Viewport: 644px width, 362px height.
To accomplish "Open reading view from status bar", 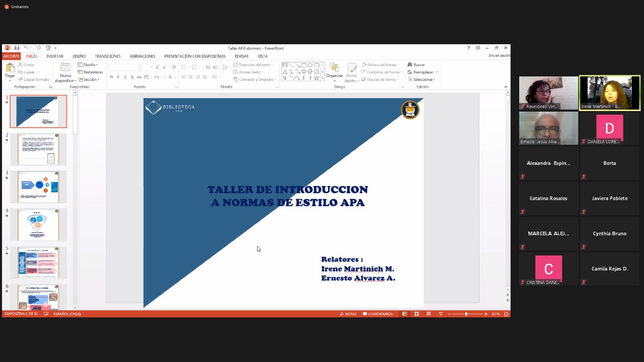I will point(429,314).
